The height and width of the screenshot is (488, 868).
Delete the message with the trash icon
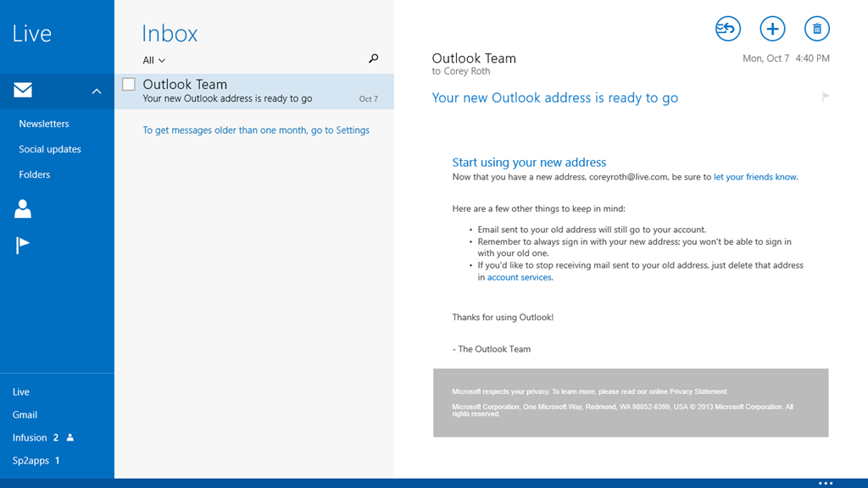pyautogui.click(x=816, y=29)
